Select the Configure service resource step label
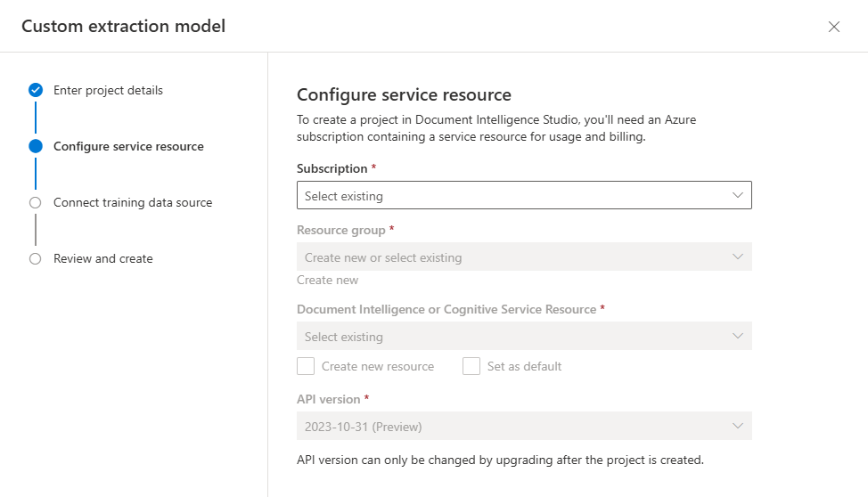Image resolution: width=868 pixels, height=497 pixels. (128, 146)
